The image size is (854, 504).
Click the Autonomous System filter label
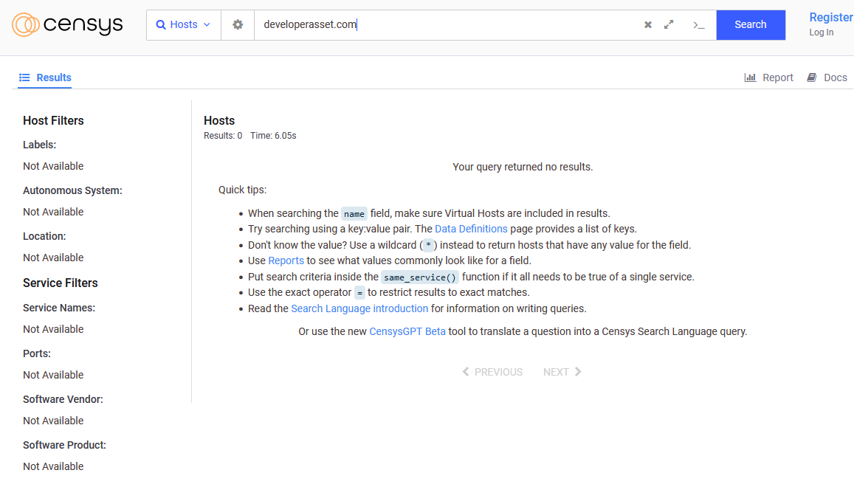72,190
